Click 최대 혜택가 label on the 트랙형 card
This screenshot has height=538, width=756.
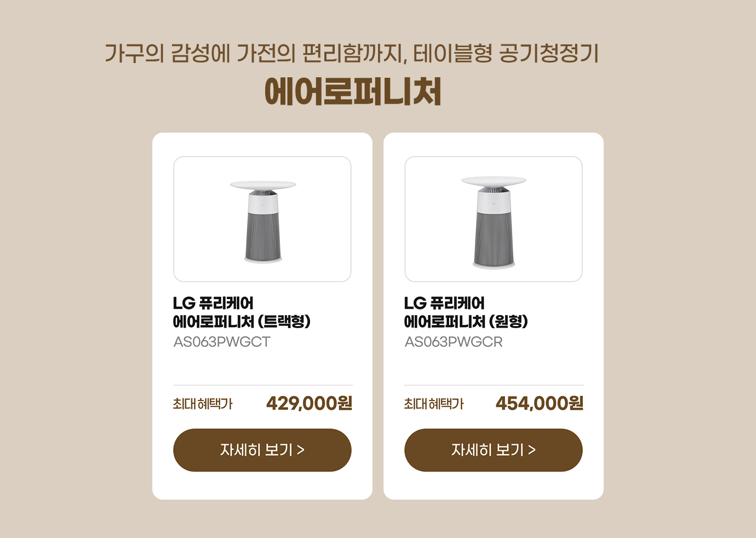click(x=203, y=404)
